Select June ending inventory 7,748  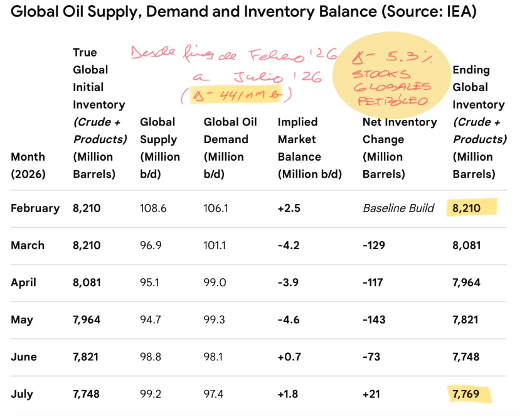pyautogui.click(x=466, y=357)
